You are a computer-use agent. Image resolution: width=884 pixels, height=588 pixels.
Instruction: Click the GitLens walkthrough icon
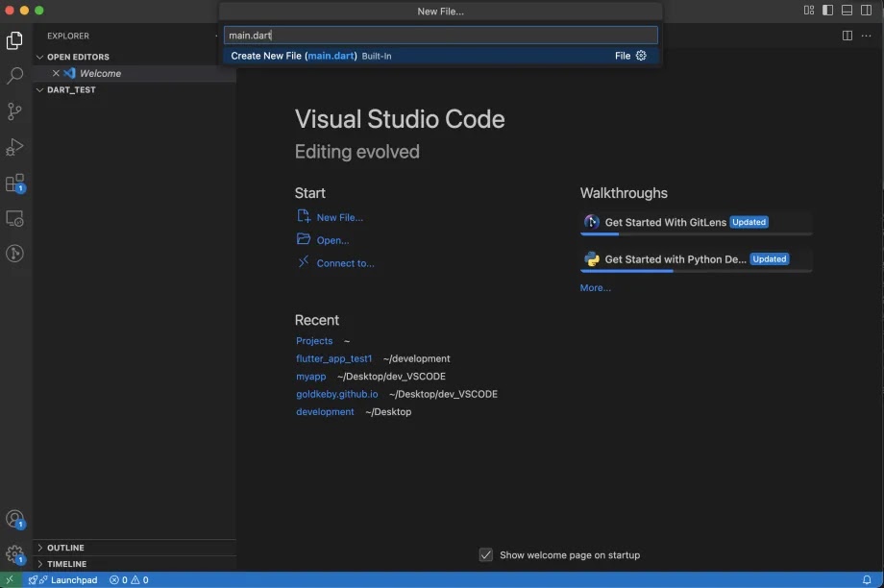591,222
